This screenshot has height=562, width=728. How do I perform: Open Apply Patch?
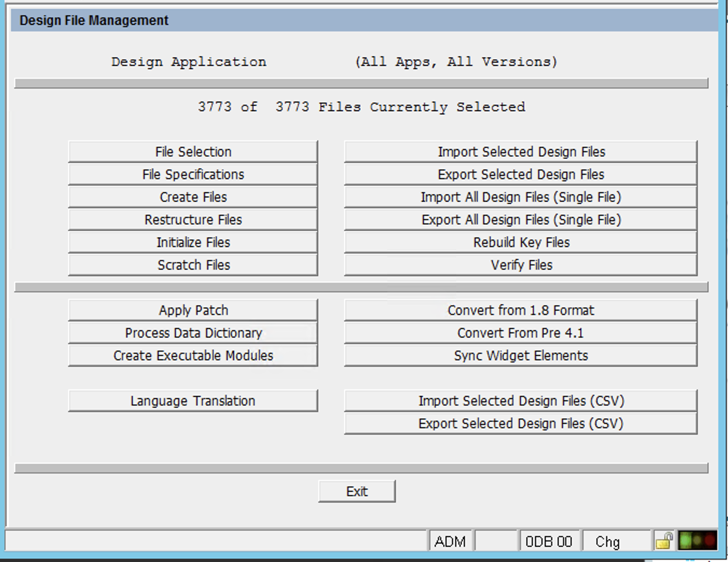pos(193,311)
